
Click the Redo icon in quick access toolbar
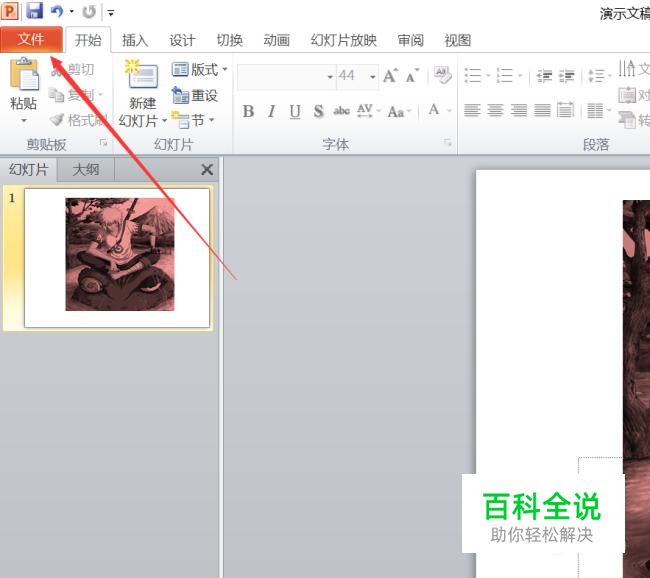click(x=89, y=12)
